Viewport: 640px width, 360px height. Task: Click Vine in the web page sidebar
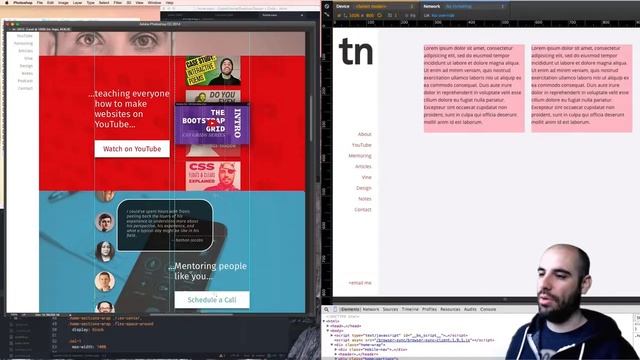coord(367,177)
